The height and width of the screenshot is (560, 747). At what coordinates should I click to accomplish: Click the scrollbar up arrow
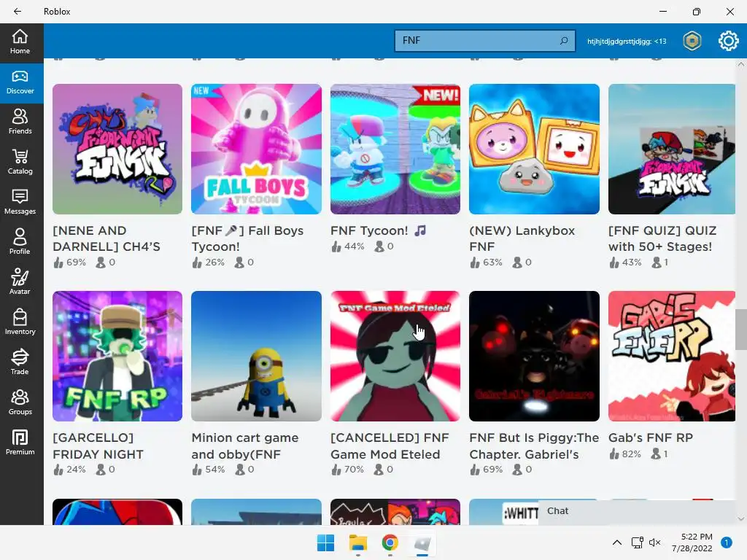[x=740, y=64]
